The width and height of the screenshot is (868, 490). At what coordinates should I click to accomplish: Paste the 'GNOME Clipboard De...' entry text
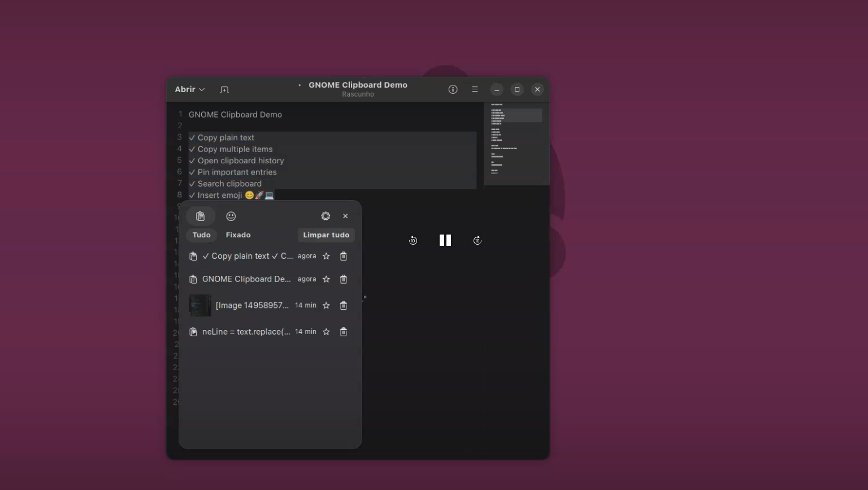click(x=246, y=279)
